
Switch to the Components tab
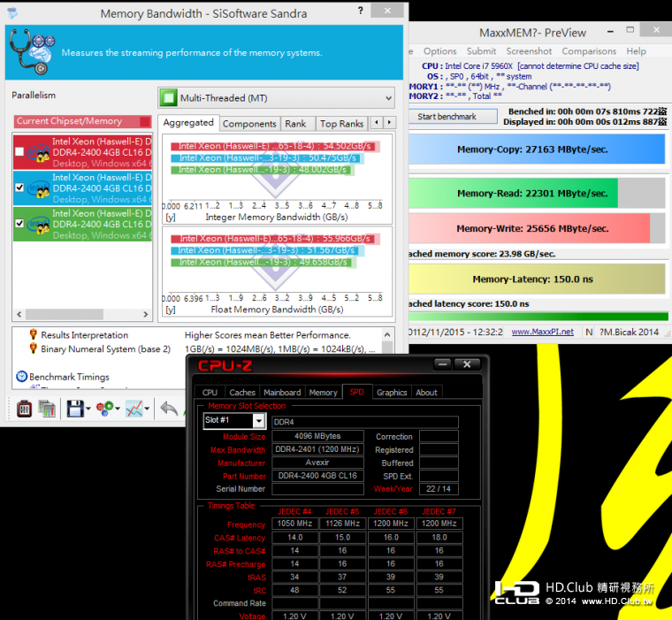pos(249,124)
